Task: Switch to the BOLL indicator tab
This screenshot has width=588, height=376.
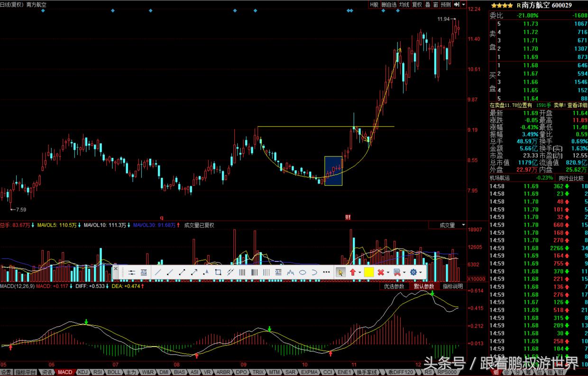Action: 114,372
